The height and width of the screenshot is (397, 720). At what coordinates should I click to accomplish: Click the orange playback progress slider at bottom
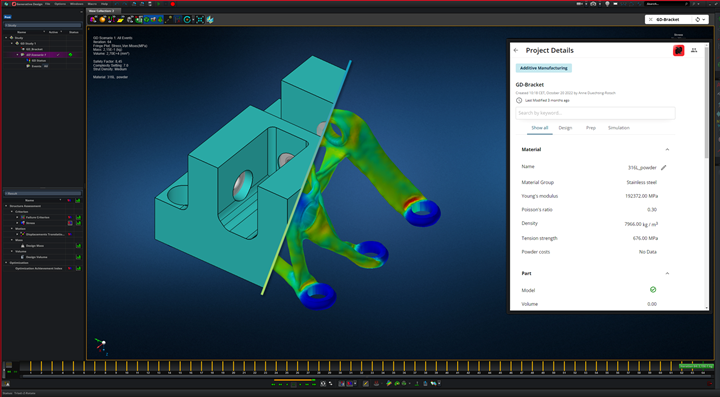294,380
